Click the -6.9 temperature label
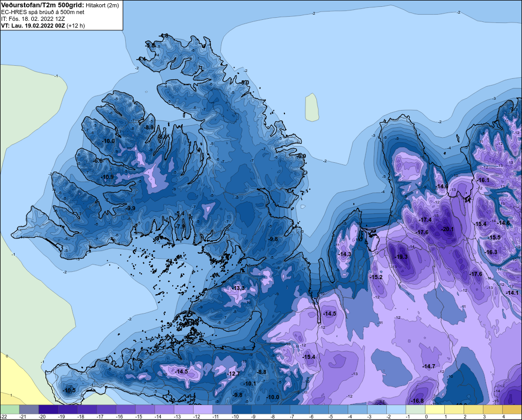The width and height of the screenshot is (522, 420). 301,156
